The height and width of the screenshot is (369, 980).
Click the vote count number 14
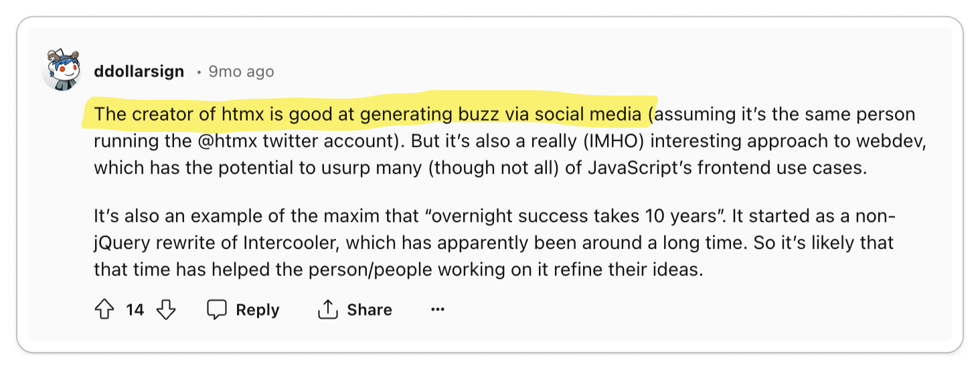click(135, 310)
